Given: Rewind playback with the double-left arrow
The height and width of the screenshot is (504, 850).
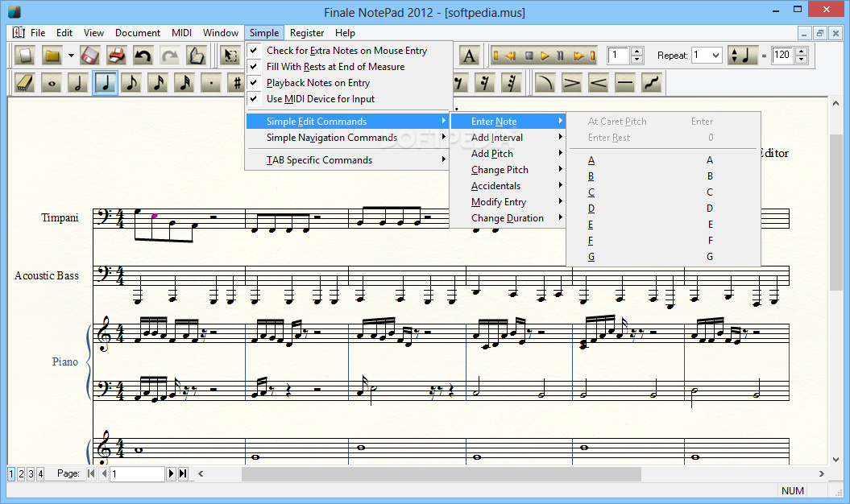Looking at the screenshot, I should click(x=511, y=56).
